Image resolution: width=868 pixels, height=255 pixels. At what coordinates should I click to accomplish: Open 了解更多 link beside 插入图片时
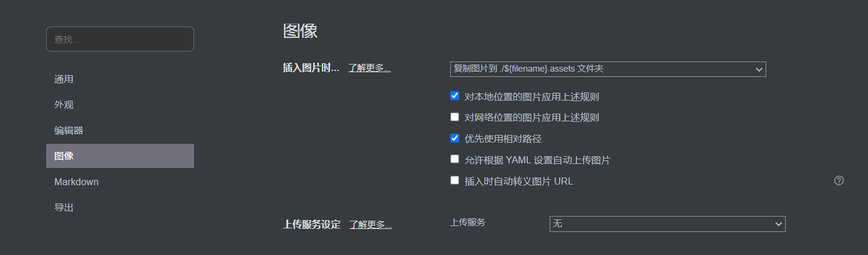(369, 67)
